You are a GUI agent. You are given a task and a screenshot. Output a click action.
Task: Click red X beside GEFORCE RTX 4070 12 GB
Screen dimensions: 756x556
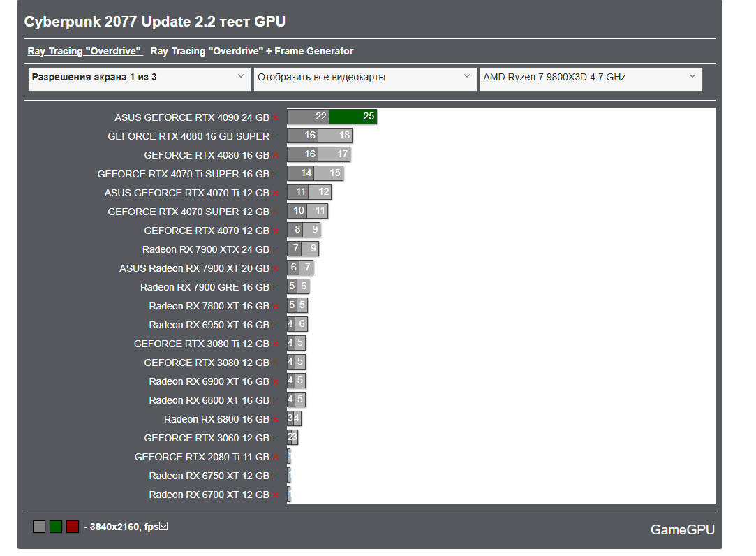275,231
